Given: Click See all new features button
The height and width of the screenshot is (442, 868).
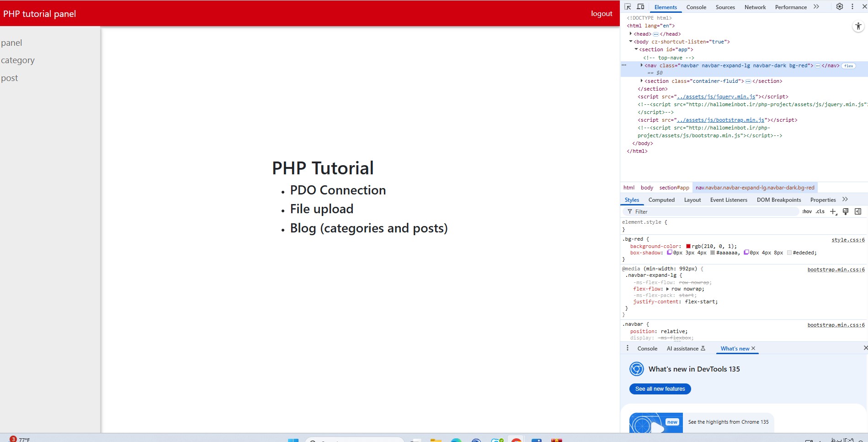Looking at the screenshot, I should pyautogui.click(x=660, y=388).
